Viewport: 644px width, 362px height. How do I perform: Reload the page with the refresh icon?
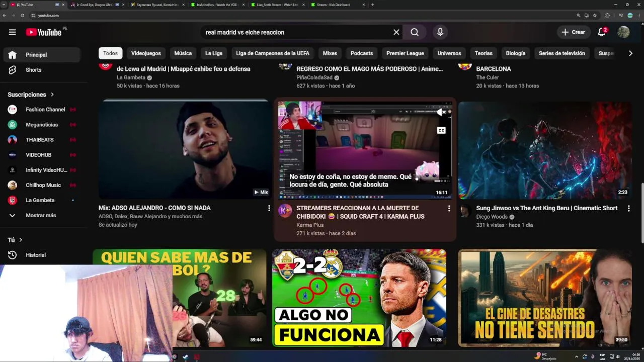(22, 16)
